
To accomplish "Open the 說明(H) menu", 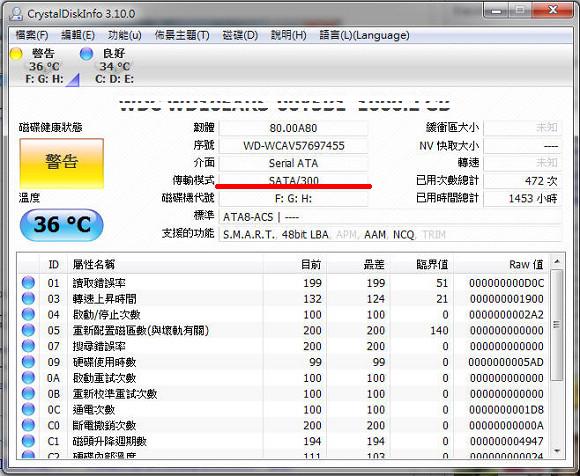I will click(x=289, y=36).
